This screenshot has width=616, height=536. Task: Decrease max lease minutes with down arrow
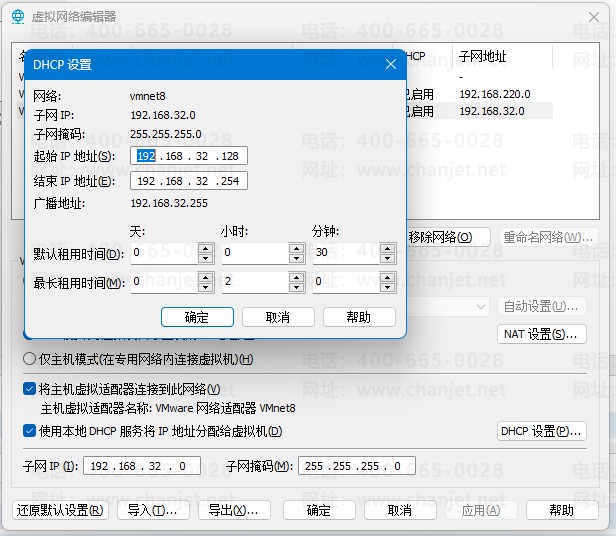pyautogui.click(x=388, y=288)
